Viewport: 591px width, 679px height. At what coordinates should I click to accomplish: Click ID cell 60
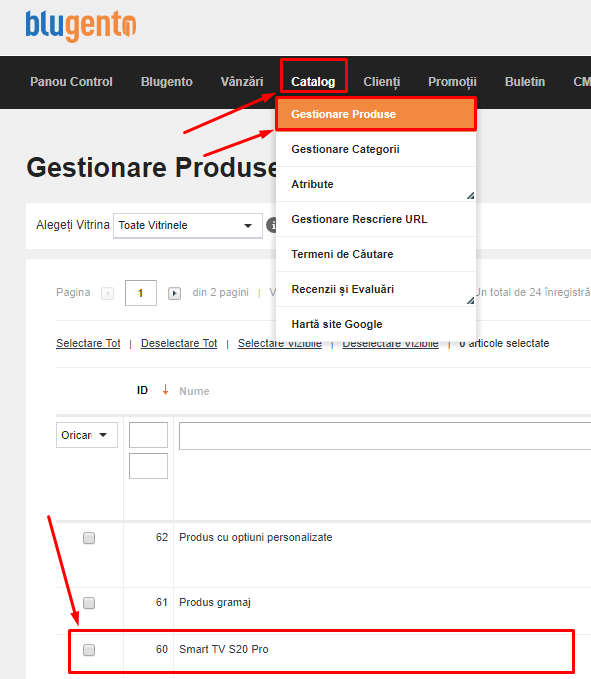point(161,650)
